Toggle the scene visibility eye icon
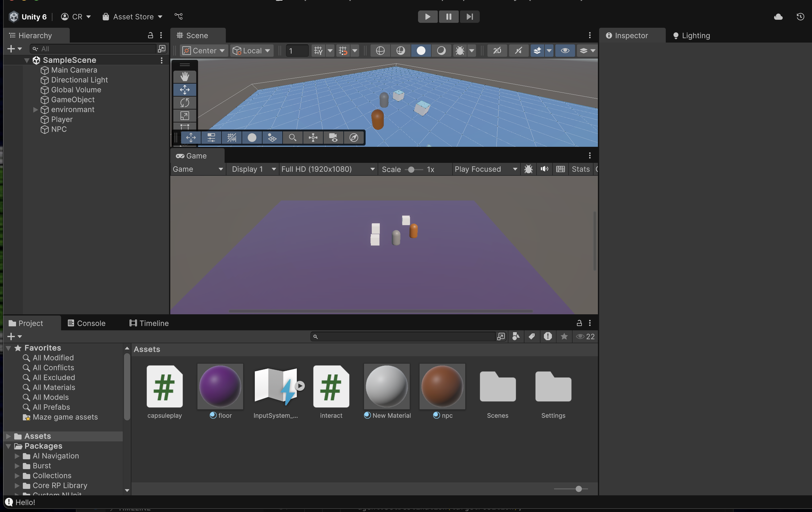Viewport: 812px width, 512px height. click(x=565, y=51)
